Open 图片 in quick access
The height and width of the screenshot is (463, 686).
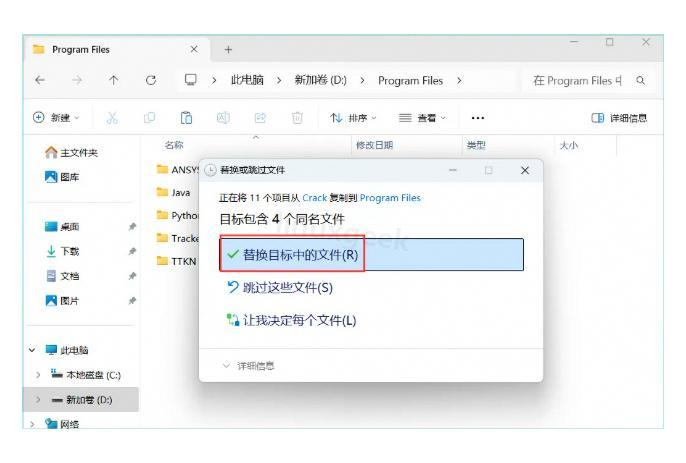tap(62, 301)
